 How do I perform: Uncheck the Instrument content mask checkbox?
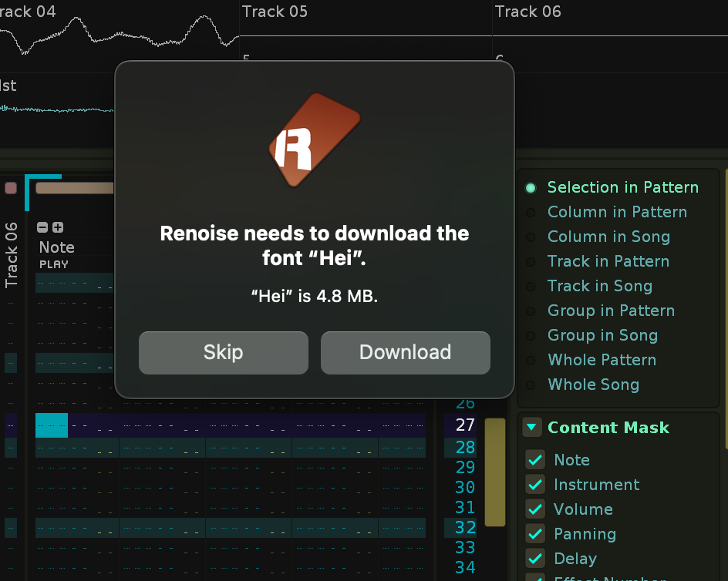coord(535,485)
